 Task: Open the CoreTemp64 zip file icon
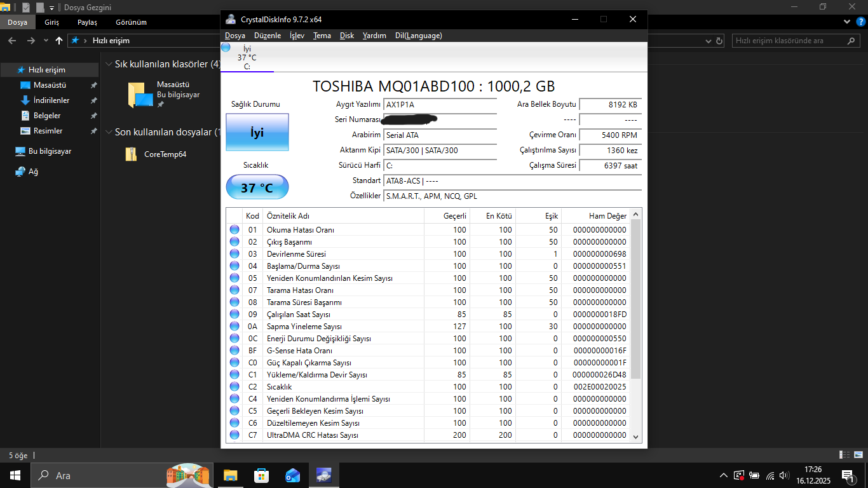point(132,154)
